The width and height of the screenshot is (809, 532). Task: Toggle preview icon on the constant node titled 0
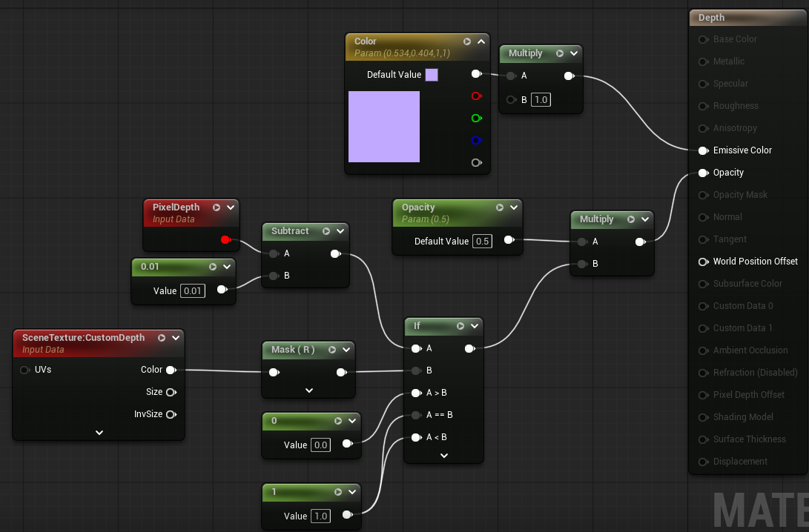pos(338,421)
